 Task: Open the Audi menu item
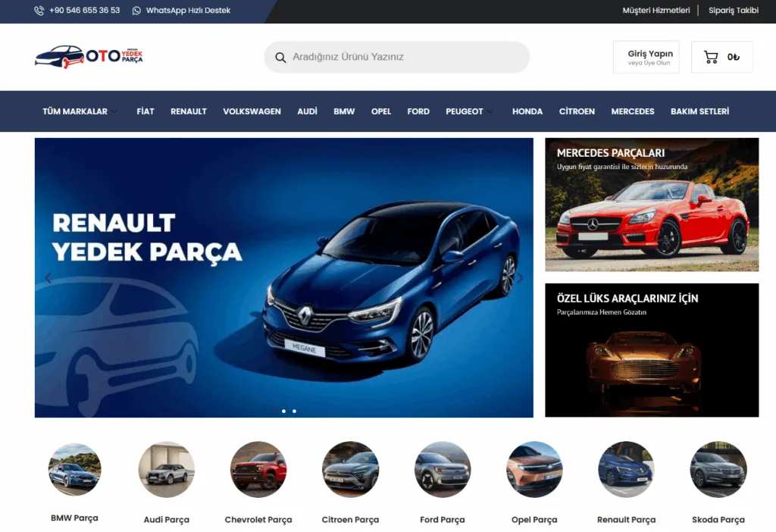(x=308, y=111)
